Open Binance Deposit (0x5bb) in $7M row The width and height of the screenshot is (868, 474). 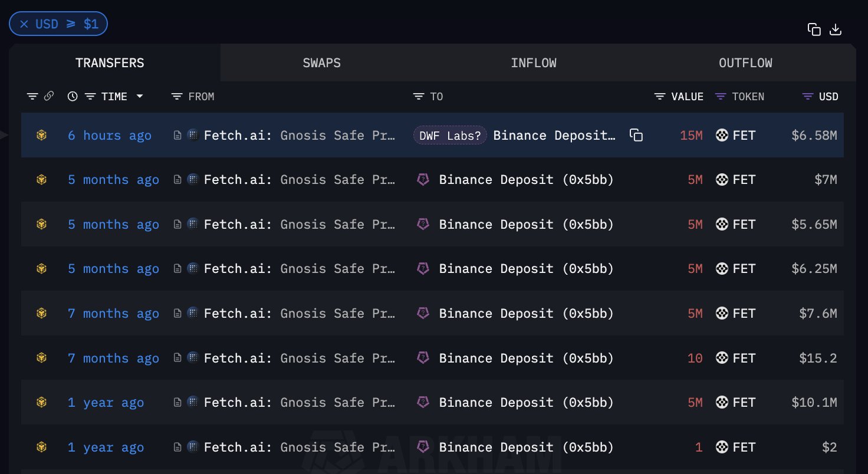click(x=526, y=180)
